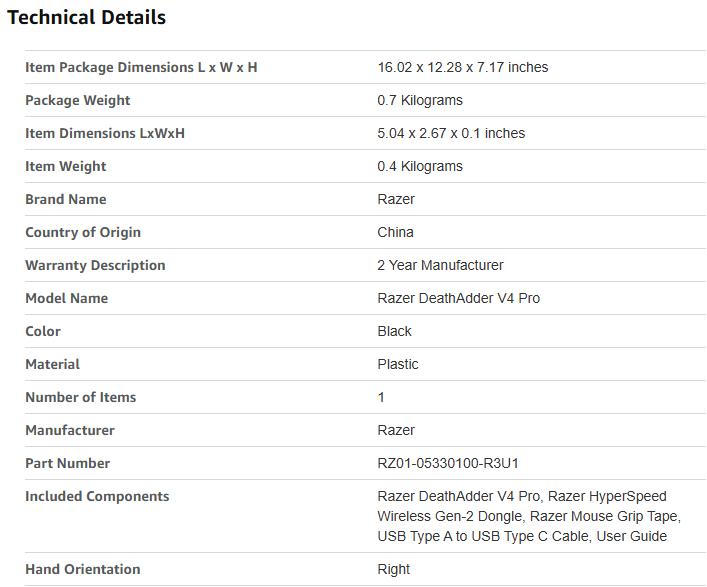The width and height of the screenshot is (707, 587).
Task: Click the Manufacturer row label
Action: pyautogui.click(x=70, y=430)
